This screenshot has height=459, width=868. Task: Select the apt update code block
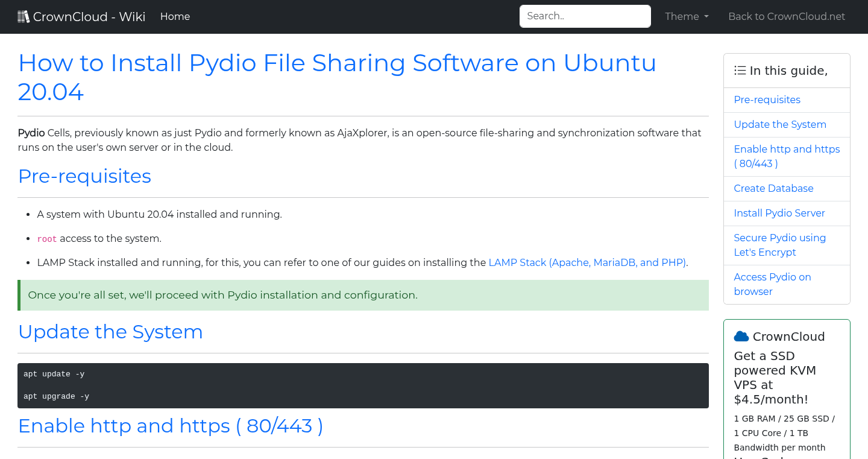coord(54,374)
